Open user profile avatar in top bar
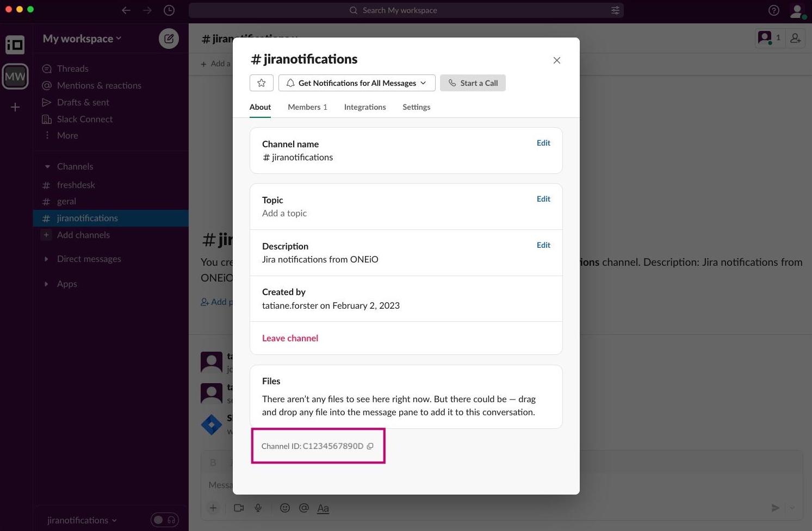This screenshot has width=812, height=531. point(797,11)
